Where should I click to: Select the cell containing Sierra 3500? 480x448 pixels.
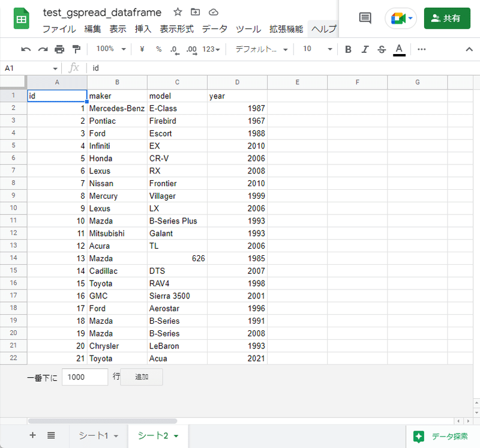click(177, 296)
